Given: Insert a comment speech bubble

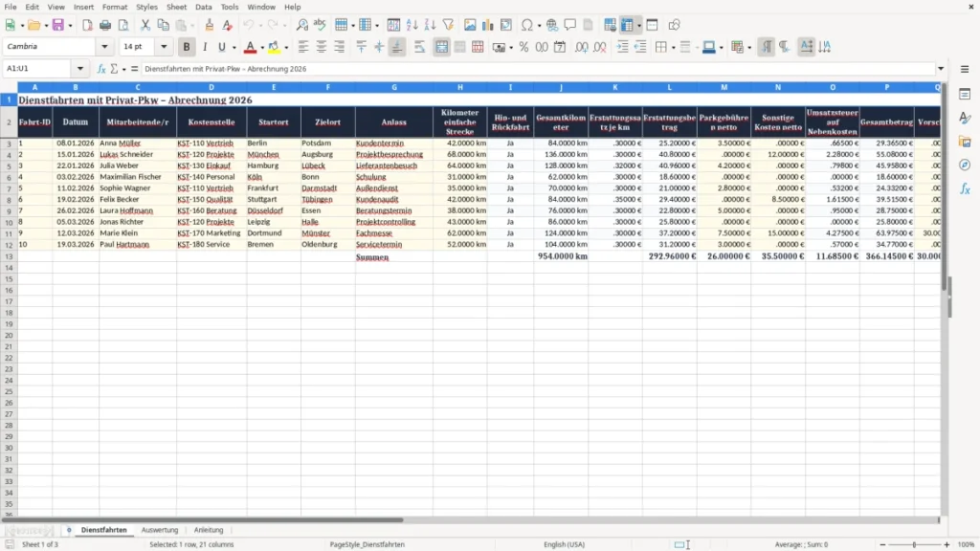Looking at the screenshot, I should pyautogui.click(x=570, y=25).
